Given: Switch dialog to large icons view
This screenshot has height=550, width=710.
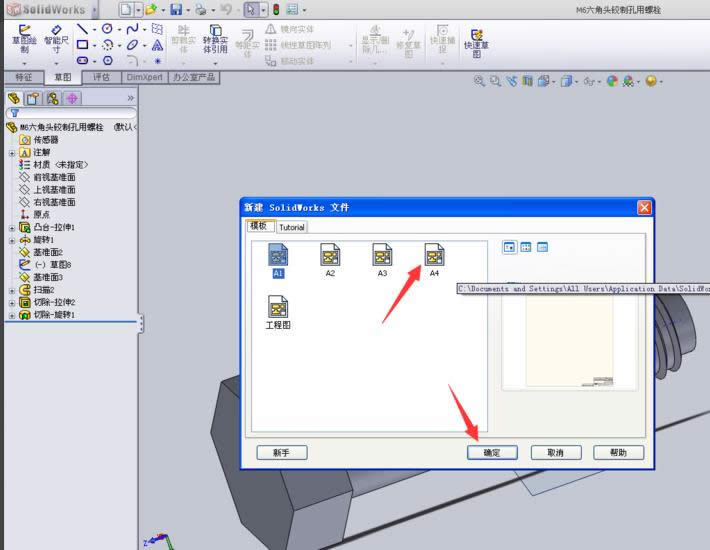Looking at the screenshot, I should point(509,247).
